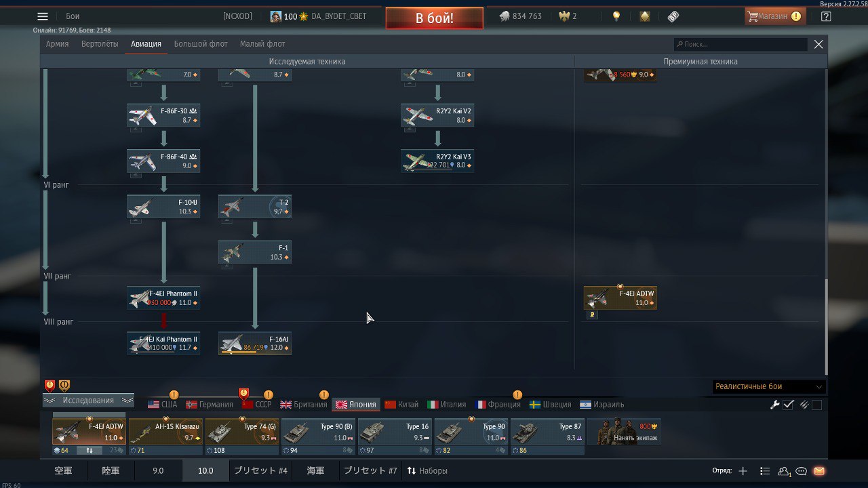The height and width of the screenshot is (488, 868).
Task: Click the Golden Eagles balance icon
Action: click(564, 16)
